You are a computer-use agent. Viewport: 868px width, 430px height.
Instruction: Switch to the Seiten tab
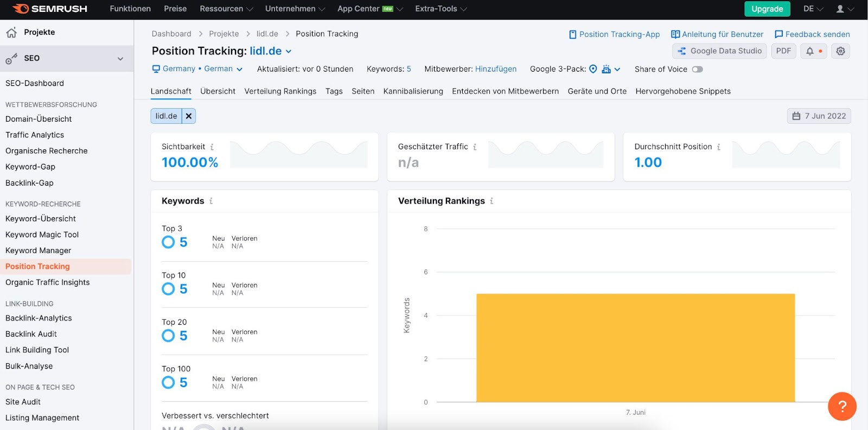pos(363,91)
